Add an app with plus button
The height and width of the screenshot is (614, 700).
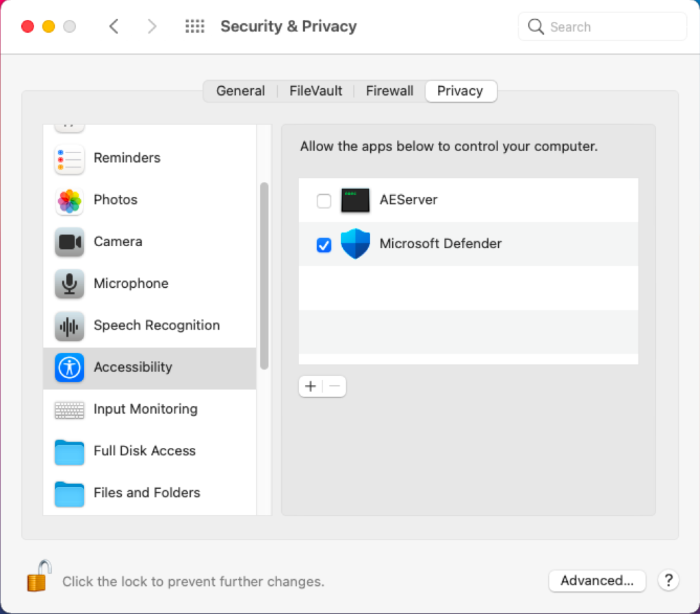point(310,386)
